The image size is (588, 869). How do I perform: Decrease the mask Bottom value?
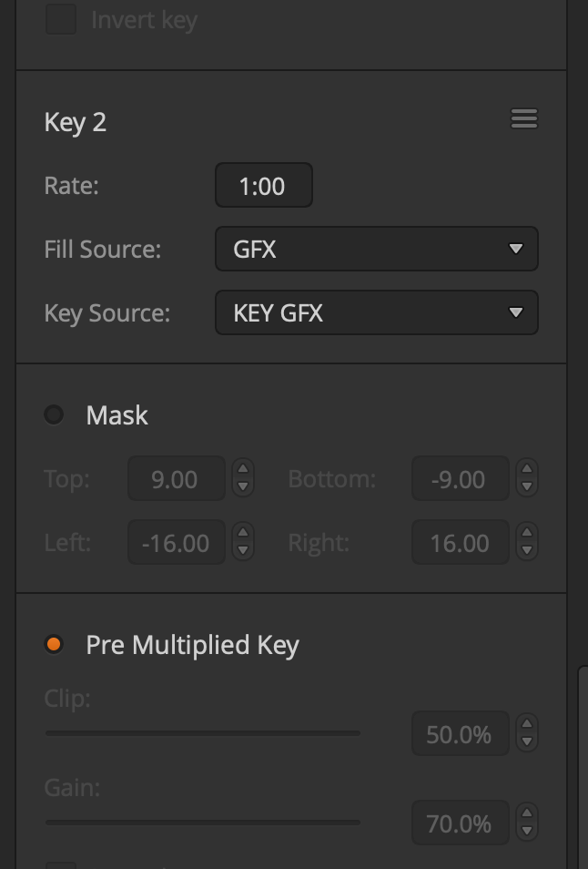point(527,487)
